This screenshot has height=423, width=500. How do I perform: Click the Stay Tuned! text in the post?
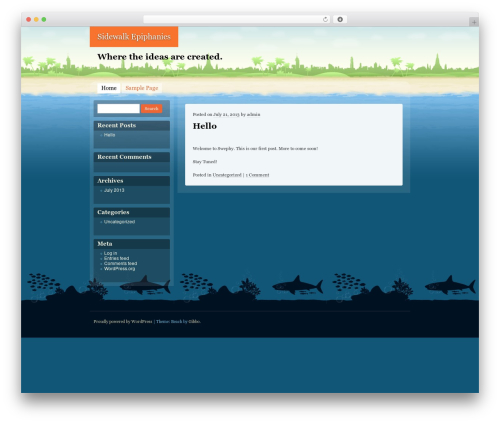tap(205, 162)
